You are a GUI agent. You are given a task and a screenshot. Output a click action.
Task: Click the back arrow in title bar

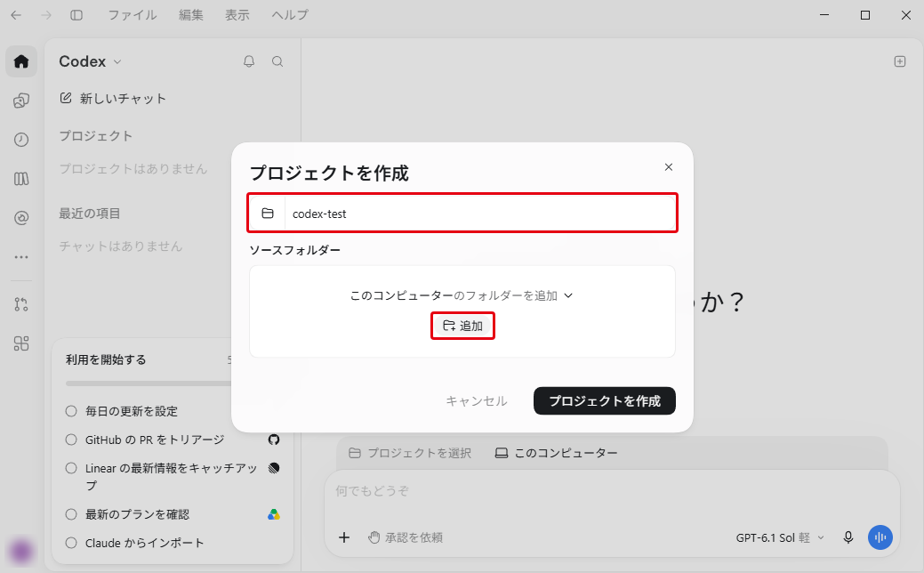point(16,15)
